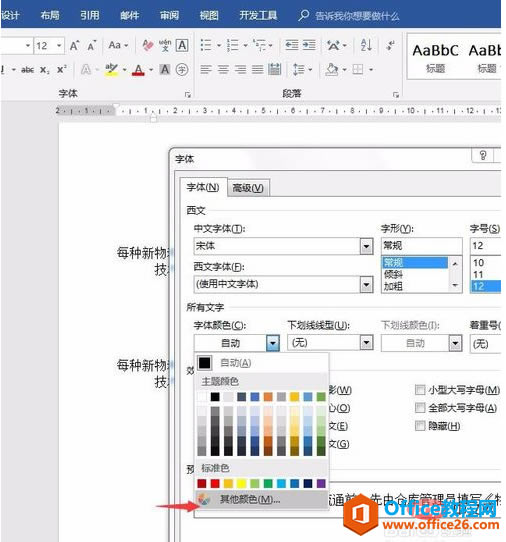The image size is (506, 542).
Task: Click the Shrink Font icon
Action: [x=92, y=46]
